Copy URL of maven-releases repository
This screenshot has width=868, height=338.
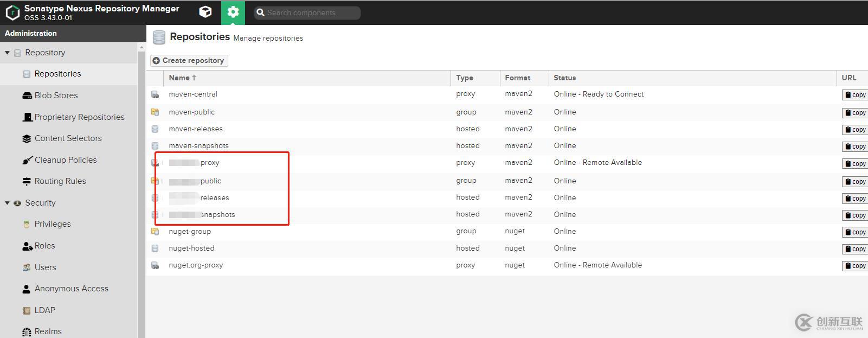coord(855,130)
